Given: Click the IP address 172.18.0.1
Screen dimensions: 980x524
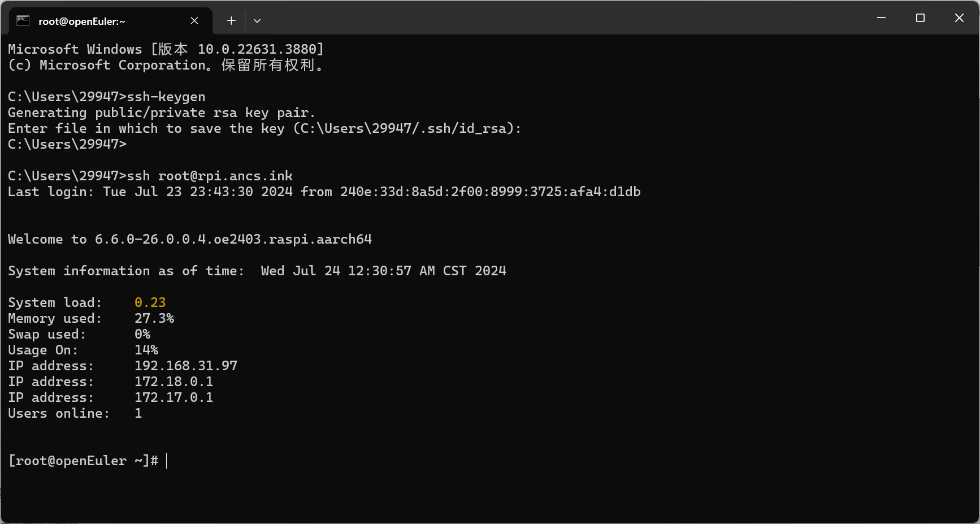Looking at the screenshot, I should coord(174,382).
